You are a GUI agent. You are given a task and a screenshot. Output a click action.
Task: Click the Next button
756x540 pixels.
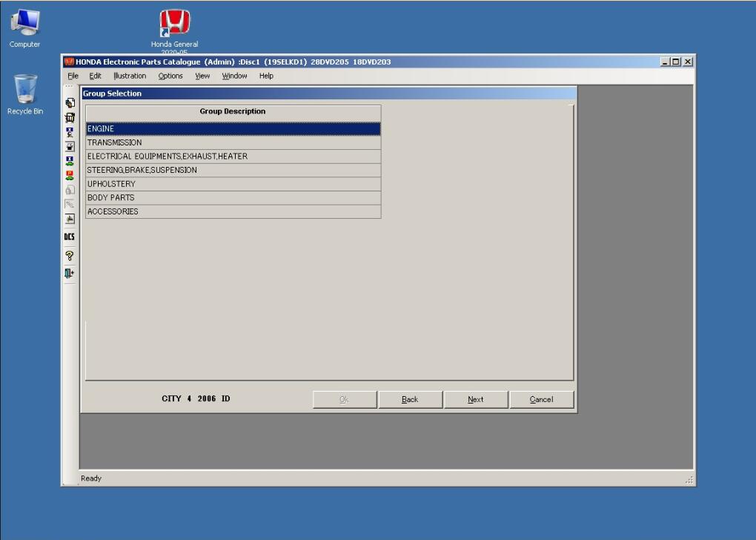(x=476, y=400)
